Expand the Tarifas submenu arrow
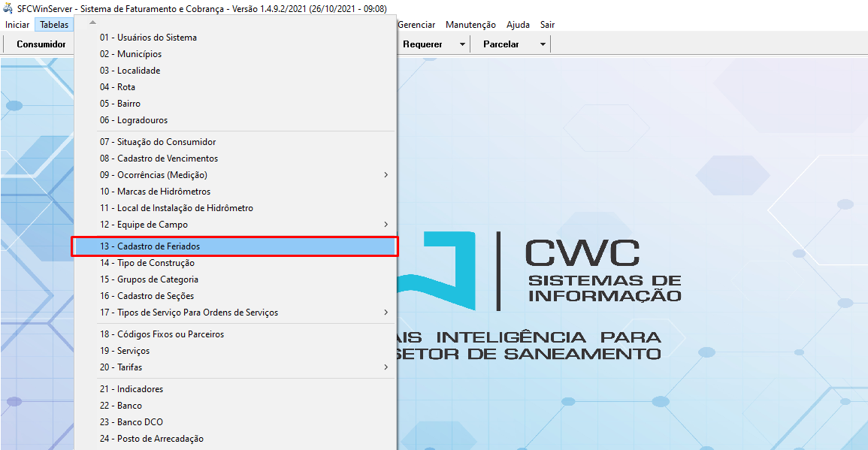This screenshot has width=868, height=450. 386,367
